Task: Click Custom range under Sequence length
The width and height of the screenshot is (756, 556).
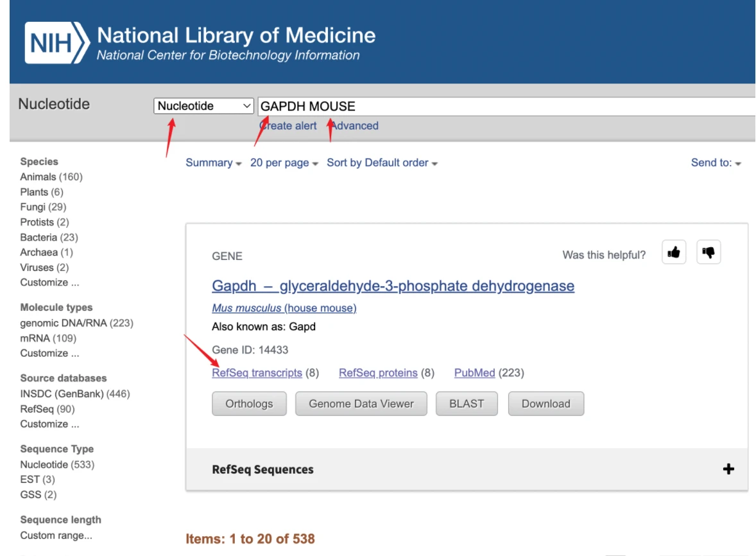Action: pos(56,535)
